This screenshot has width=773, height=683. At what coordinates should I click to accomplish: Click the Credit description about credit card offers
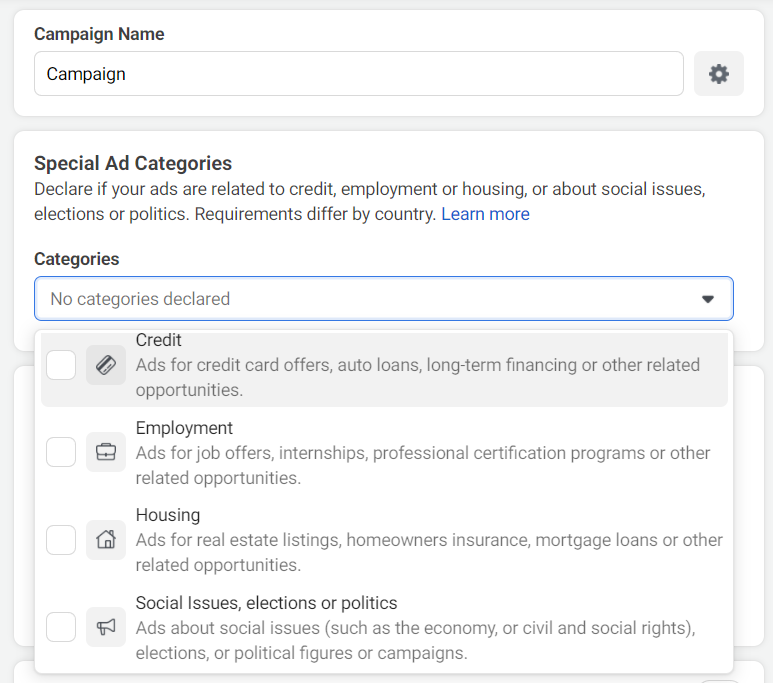tap(418, 377)
